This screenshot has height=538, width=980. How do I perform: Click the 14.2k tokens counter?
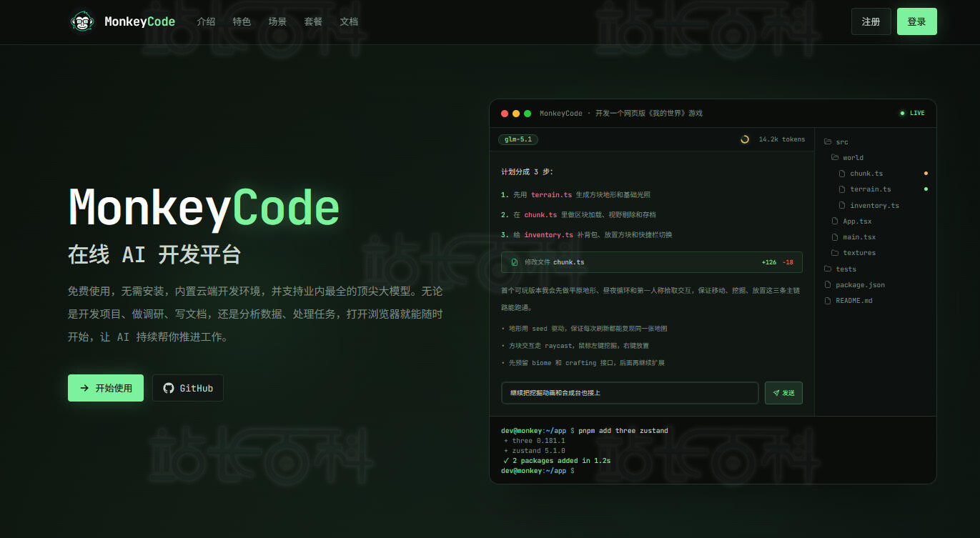click(781, 139)
